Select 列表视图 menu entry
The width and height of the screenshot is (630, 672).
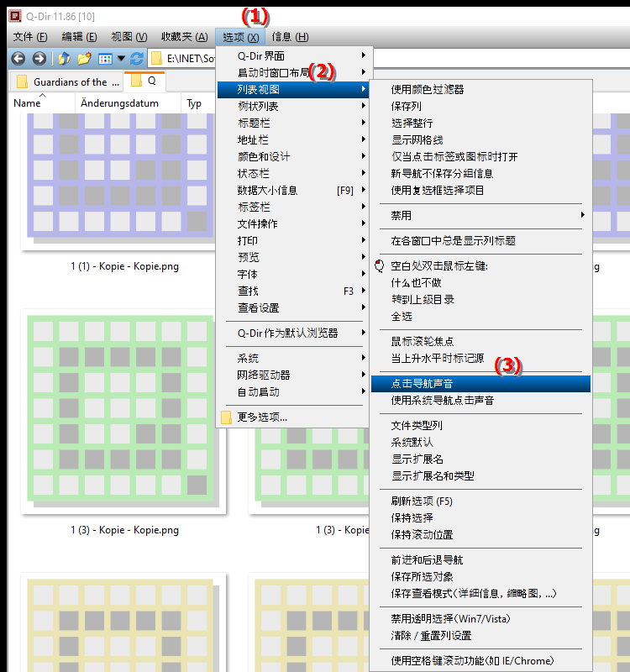[293, 90]
